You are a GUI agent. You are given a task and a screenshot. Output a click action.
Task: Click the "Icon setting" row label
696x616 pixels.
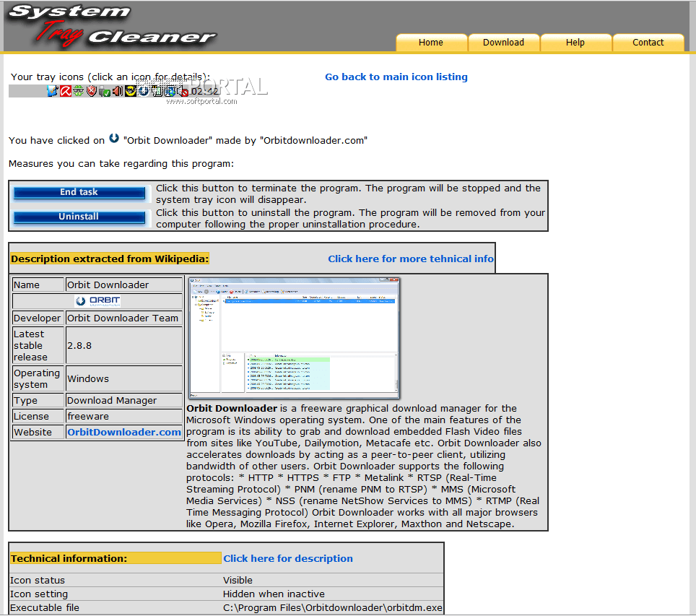click(39, 594)
